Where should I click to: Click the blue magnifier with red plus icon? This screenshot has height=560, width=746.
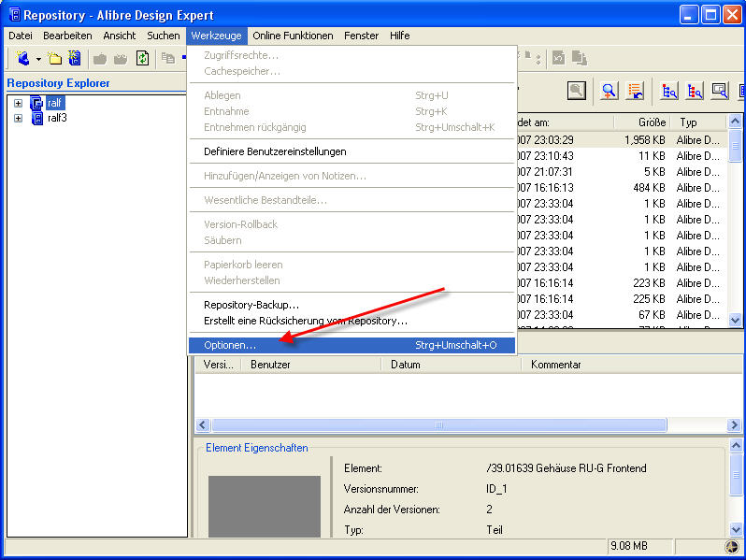coord(609,90)
